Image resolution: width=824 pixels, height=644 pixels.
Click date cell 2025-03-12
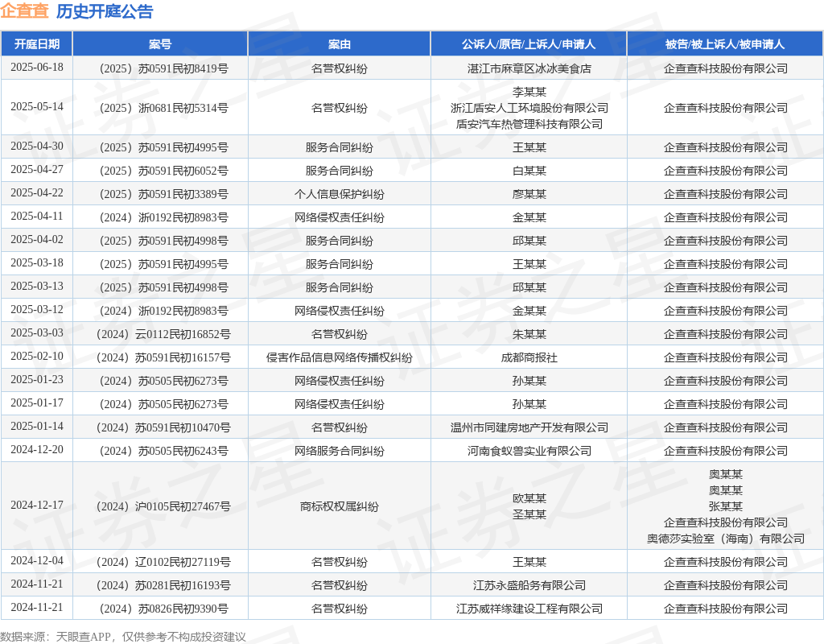[x=37, y=309]
